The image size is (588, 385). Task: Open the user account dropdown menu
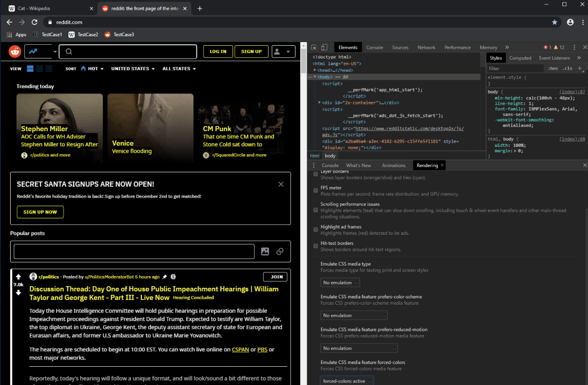point(283,51)
